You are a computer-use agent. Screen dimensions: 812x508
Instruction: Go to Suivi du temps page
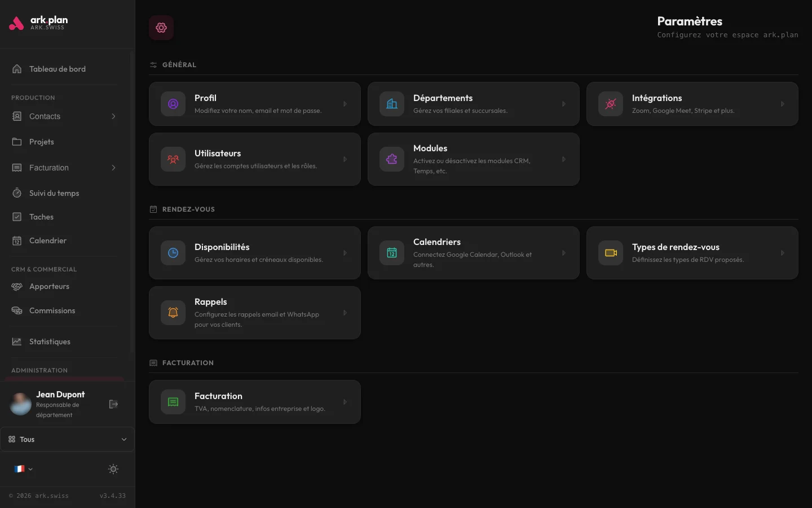tap(54, 193)
